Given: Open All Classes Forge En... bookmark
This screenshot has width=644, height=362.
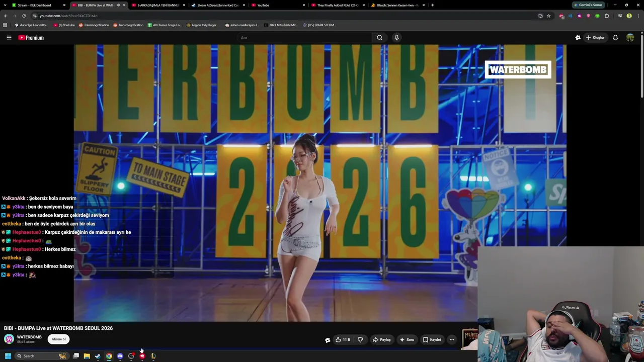Looking at the screenshot, I should [x=165, y=25].
